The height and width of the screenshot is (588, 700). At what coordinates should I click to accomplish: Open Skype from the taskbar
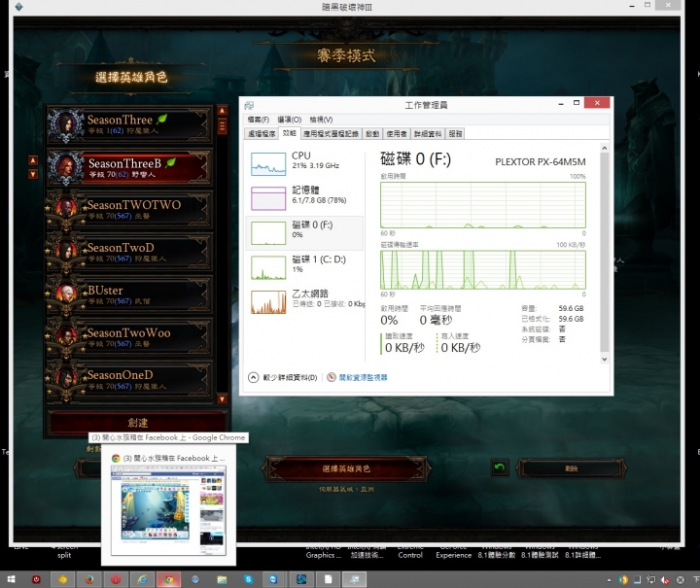[x=248, y=579]
